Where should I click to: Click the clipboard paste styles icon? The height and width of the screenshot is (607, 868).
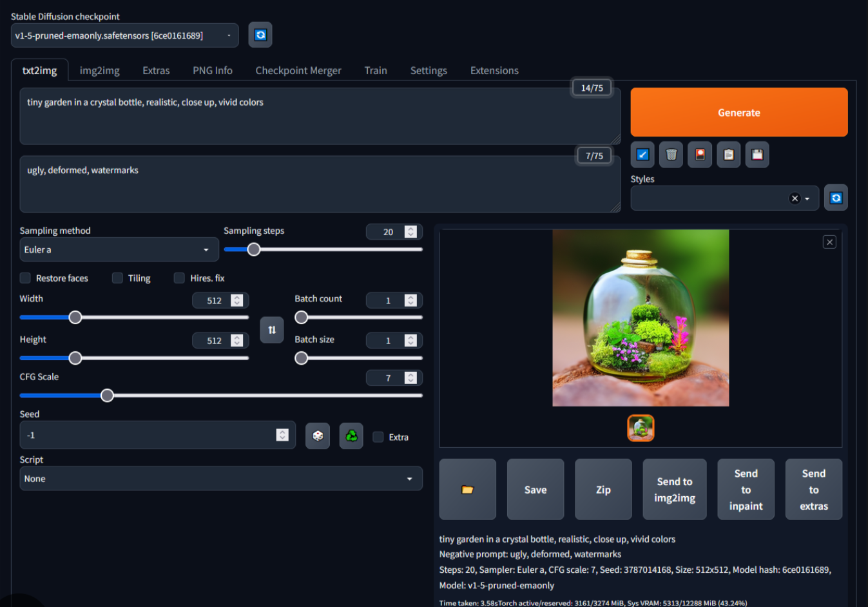[729, 155]
